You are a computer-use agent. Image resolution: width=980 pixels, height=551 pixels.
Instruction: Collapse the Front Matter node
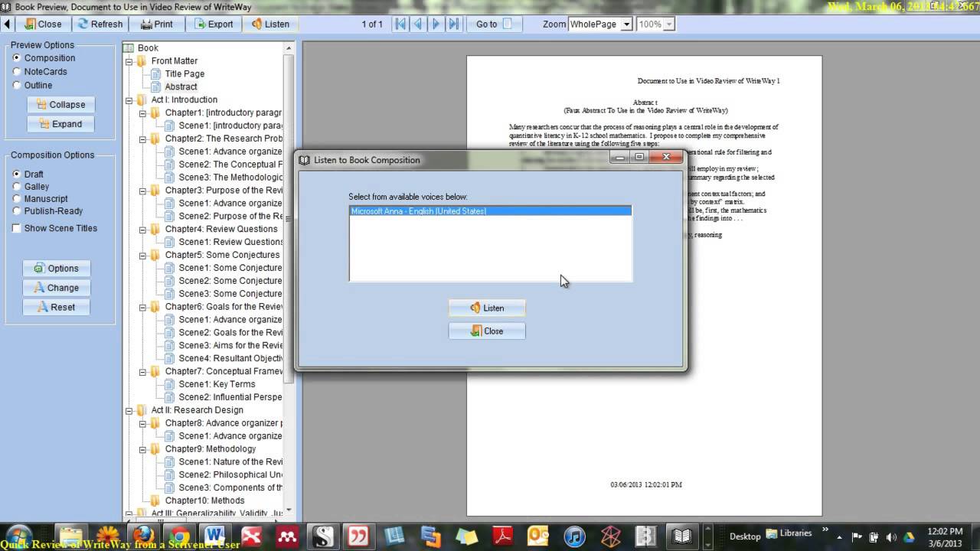click(x=129, y=61)
